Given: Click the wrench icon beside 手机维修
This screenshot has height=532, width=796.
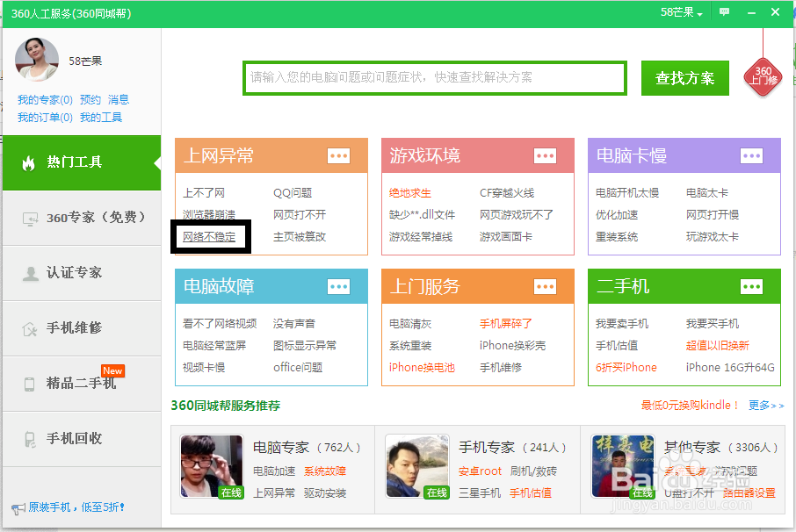Looking at the screenshot, I should tap(30, 329).
